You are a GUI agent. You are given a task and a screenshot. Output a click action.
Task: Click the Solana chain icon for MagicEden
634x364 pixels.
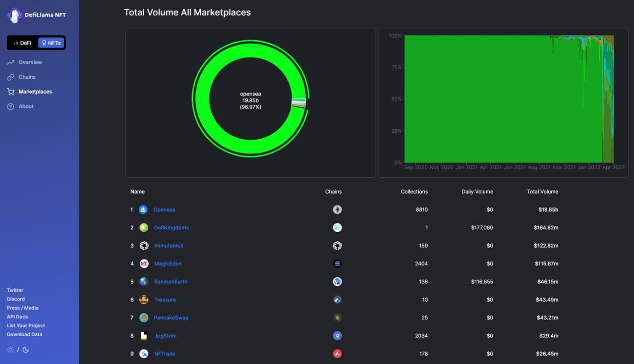pyautogui.click(x=337, y=263)
